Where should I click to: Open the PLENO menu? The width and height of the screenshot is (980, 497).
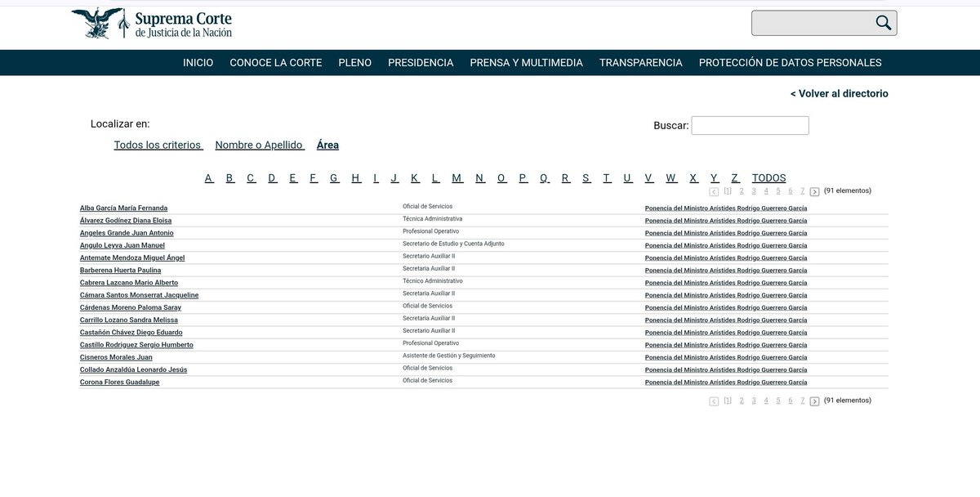(355, 63)
